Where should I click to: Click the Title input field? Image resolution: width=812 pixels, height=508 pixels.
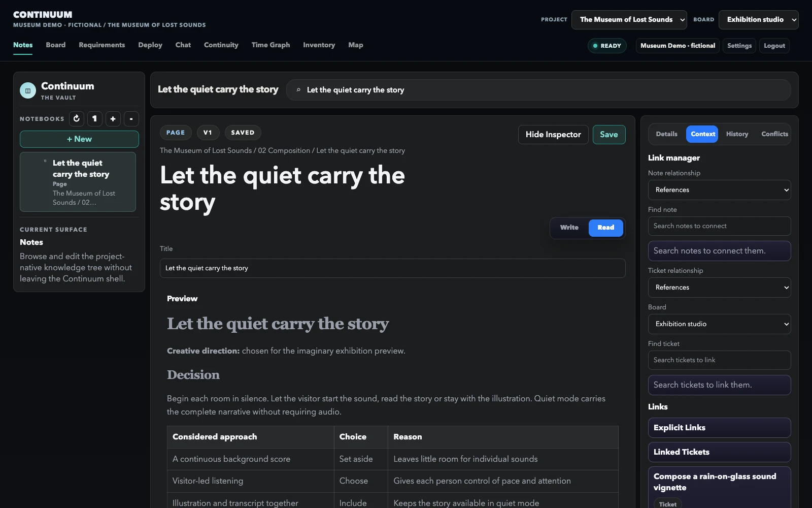(x=392, y=268)
